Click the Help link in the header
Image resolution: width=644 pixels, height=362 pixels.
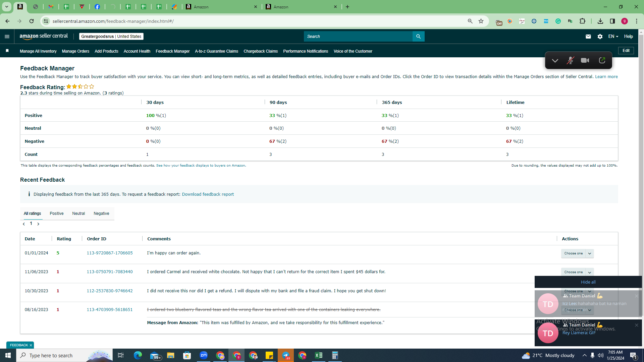(629, 37)
